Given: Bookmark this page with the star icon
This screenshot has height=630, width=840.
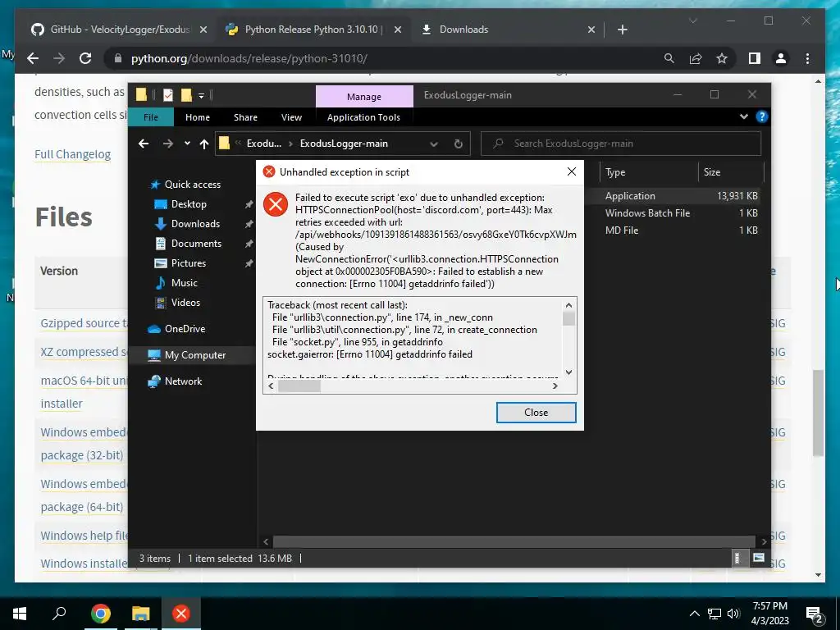Looking at the screenshot, I should click(x=722, y=58).
